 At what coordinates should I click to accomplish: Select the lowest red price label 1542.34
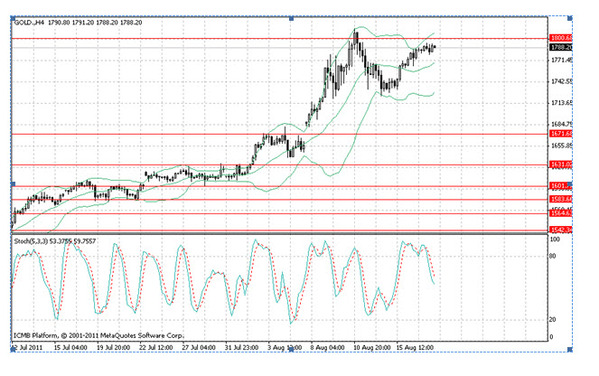pyautogui.click(x=561, y=229)
